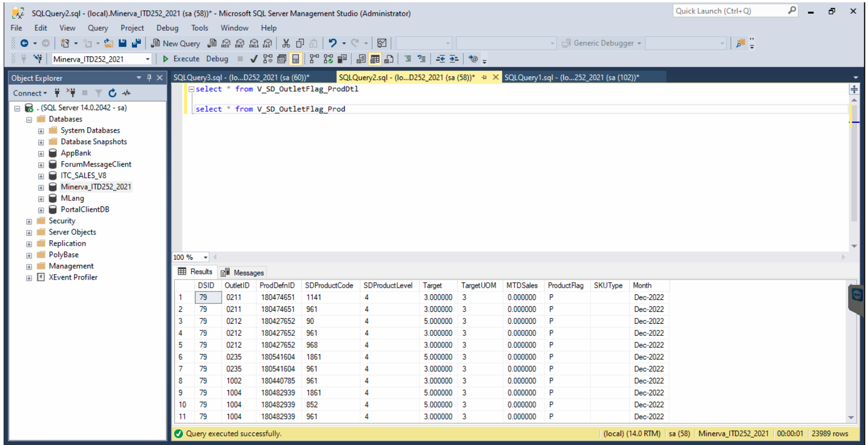This screenshot has height=445, width=868.
Task: Toggle IntelliSense Enabled icon
Action: coord(296,58)
